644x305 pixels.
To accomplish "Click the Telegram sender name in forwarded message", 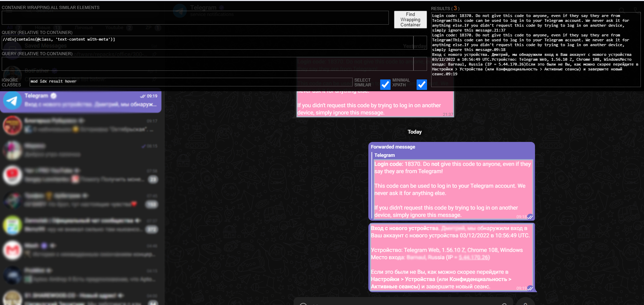I will [385, 155].
